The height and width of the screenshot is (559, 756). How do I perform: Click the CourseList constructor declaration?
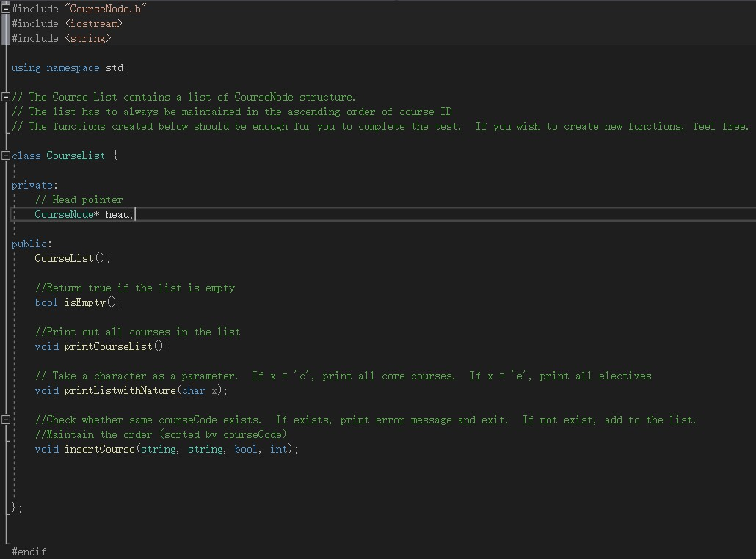click(x=70, y=257)
